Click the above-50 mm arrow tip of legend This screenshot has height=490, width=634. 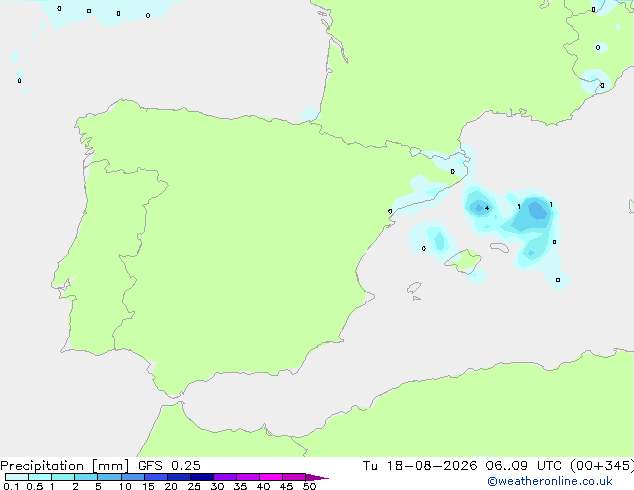[x=317, y=477]
